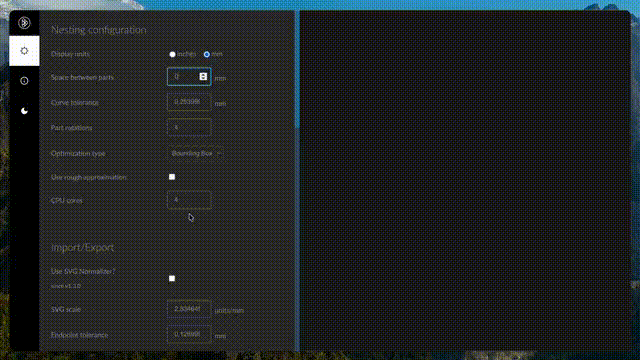Screen dimensions: 640x360
Task: Select mm display units radio
Action: pyautogui.click(x=207, y=54)
